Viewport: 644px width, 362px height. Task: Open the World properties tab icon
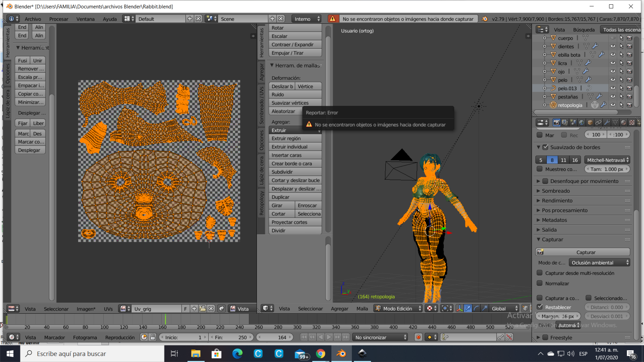582,122
